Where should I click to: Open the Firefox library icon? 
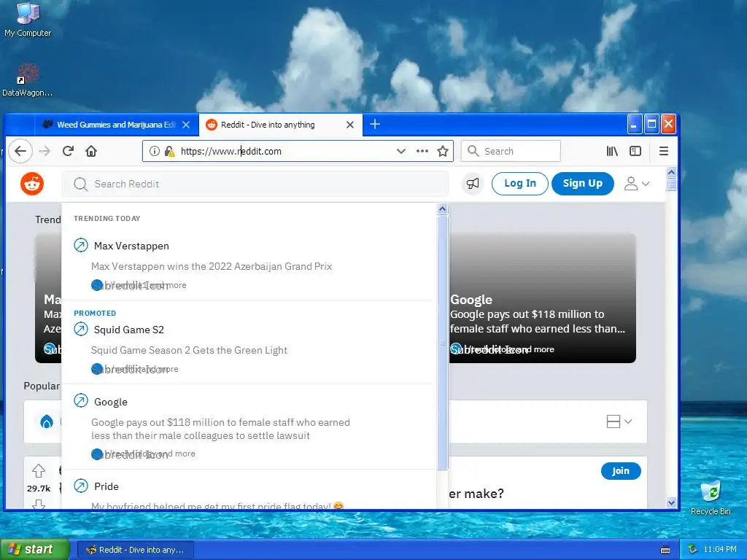(x=612, y=151)
